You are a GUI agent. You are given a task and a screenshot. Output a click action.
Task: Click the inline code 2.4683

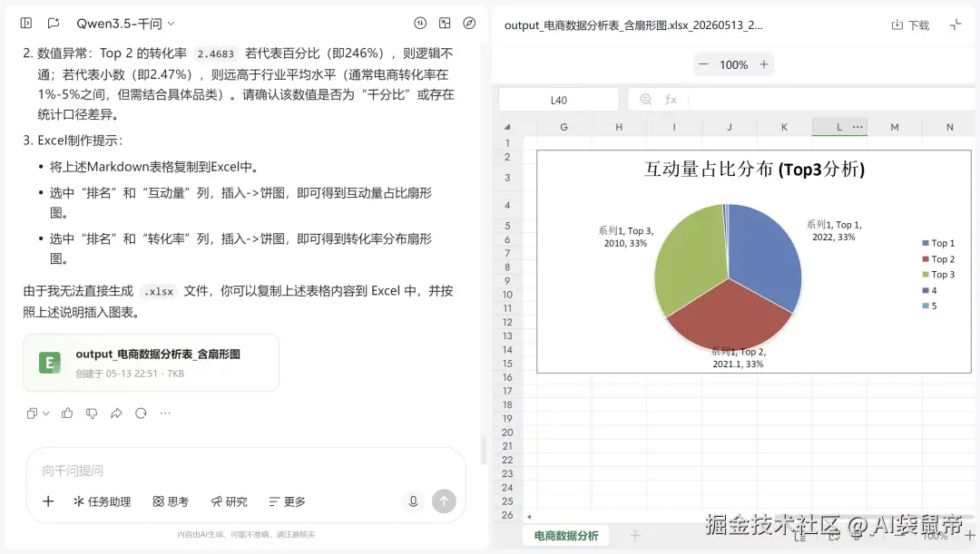(x=216, y=53)
